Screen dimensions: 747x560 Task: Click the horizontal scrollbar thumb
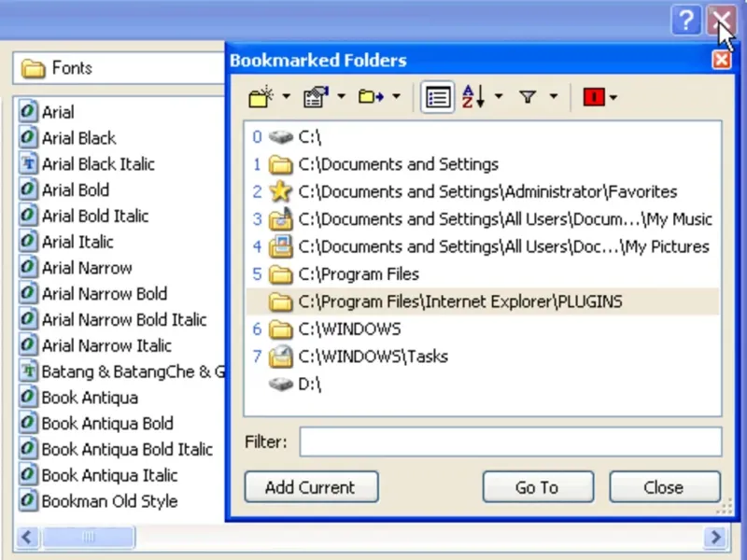[x=89, y=538]
